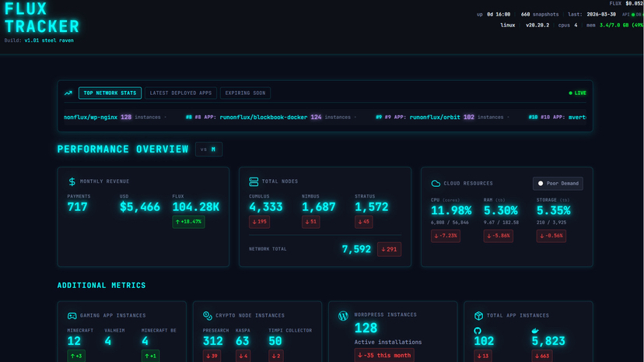Open the 'vs M' comparison period selector

pyautogui.click(x=208, y=149)
